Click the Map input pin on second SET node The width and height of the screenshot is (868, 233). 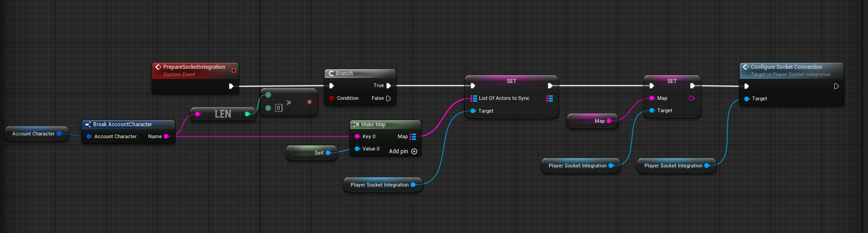coord(652,98)
